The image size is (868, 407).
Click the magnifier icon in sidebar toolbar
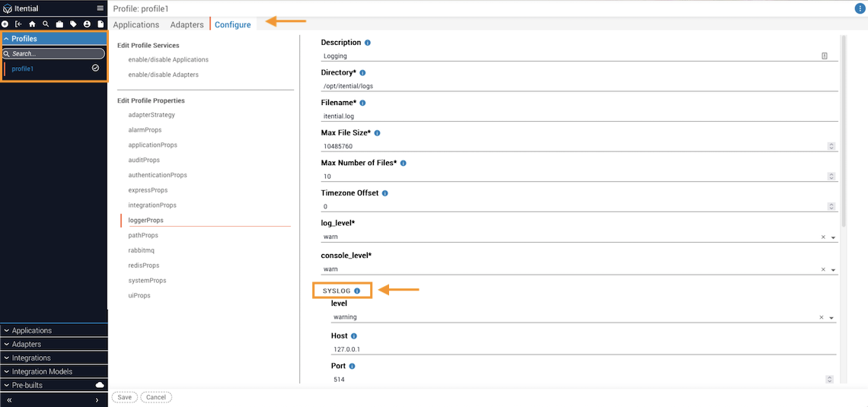pos(46,24)
